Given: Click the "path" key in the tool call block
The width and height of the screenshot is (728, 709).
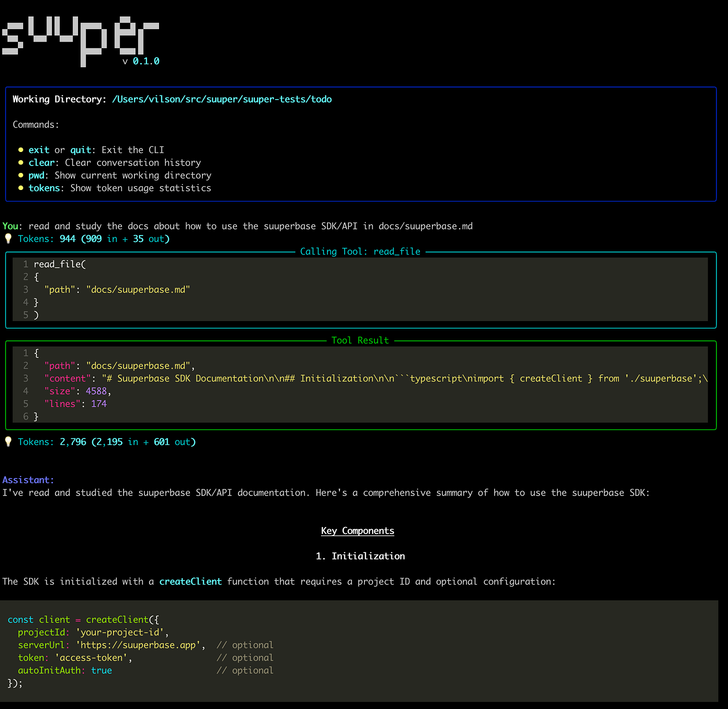Looking at the screenshot, I should [x=59, y=289].
